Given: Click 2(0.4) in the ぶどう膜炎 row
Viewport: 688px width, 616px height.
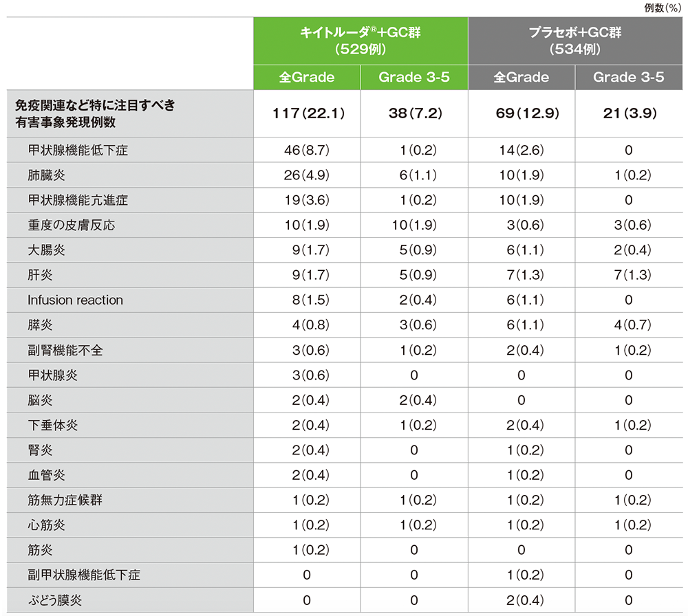Looking at the screenshot, I should tap(525, 600).
